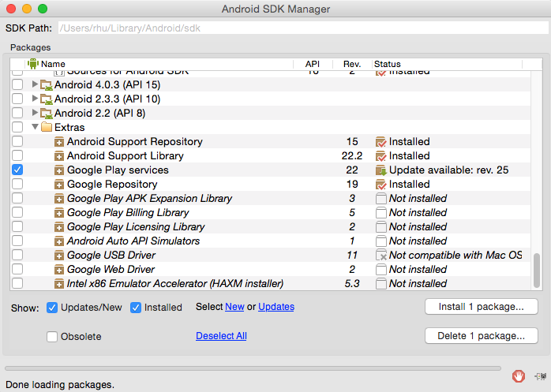Click the loading progress bar
Viewport: 551px width, 392px height.
click(253, 368)
